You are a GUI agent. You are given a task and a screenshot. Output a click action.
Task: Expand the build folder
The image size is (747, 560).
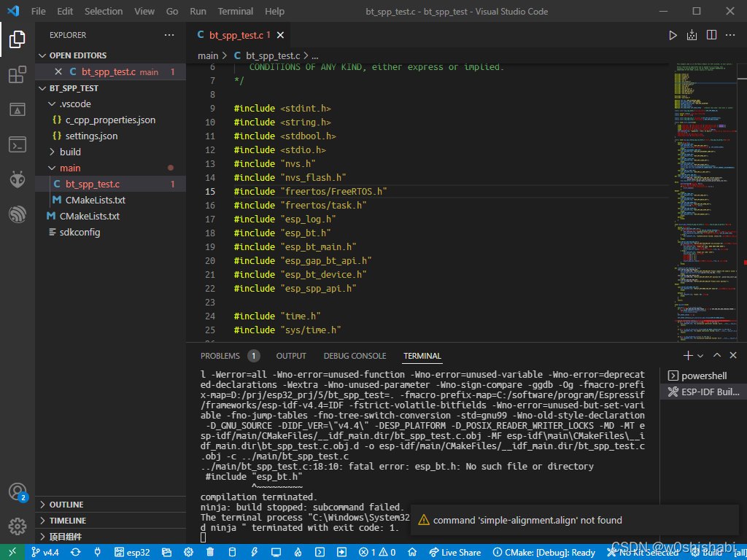click(x=70, y=152)
